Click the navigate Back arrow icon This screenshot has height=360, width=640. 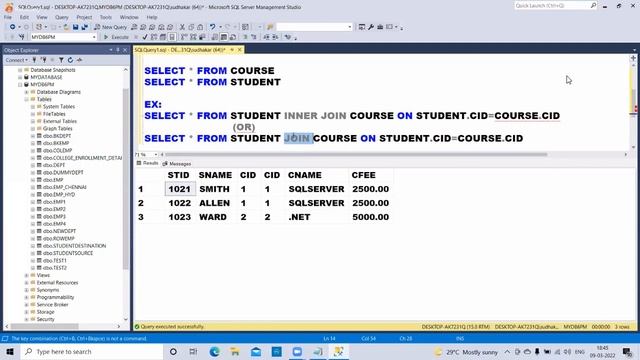tap(13, 27)
